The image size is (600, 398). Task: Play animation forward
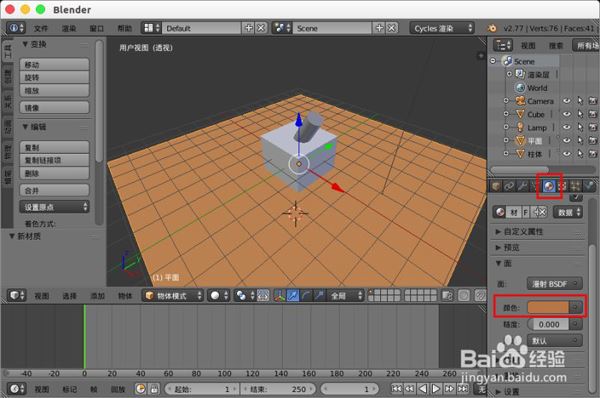(436, 389)
